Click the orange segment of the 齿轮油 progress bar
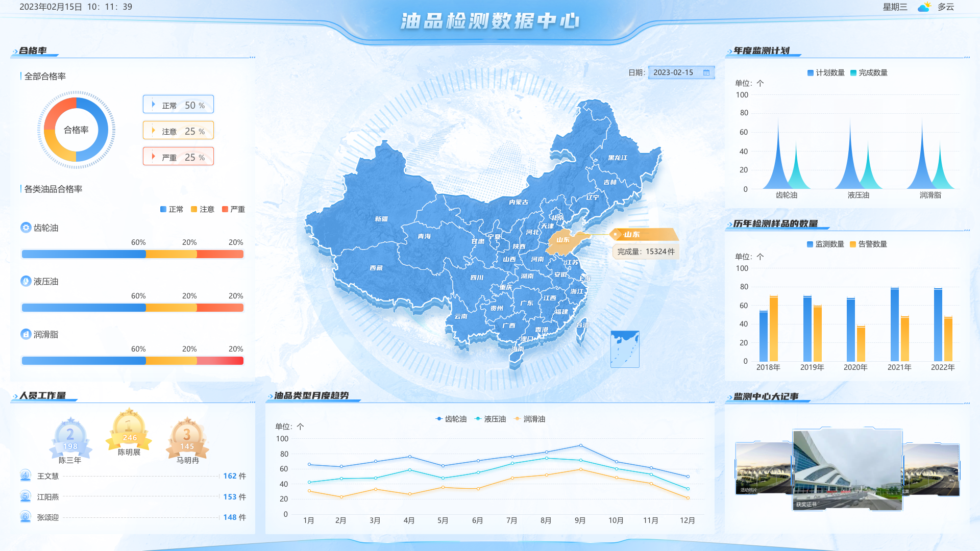The height and width of the screenshot is (551, 980). 171,254
